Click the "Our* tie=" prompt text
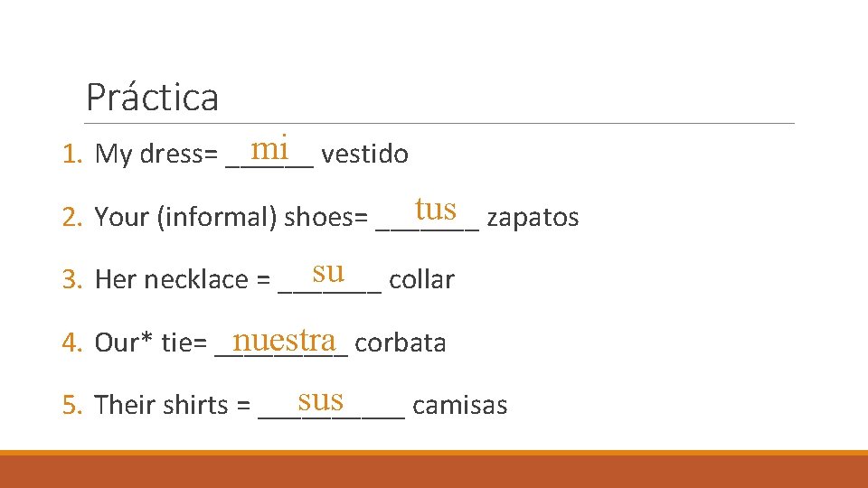Screen dimensions: 868x488 tap(152, 343)
